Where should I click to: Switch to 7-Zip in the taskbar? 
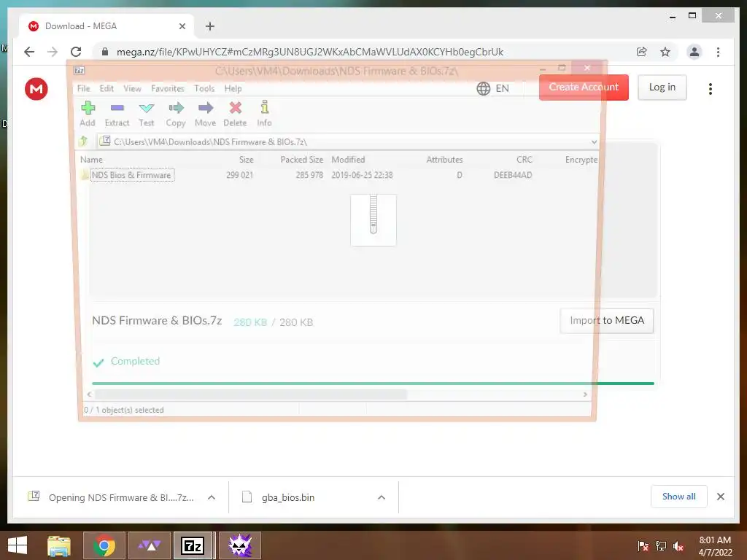(193, 545)
